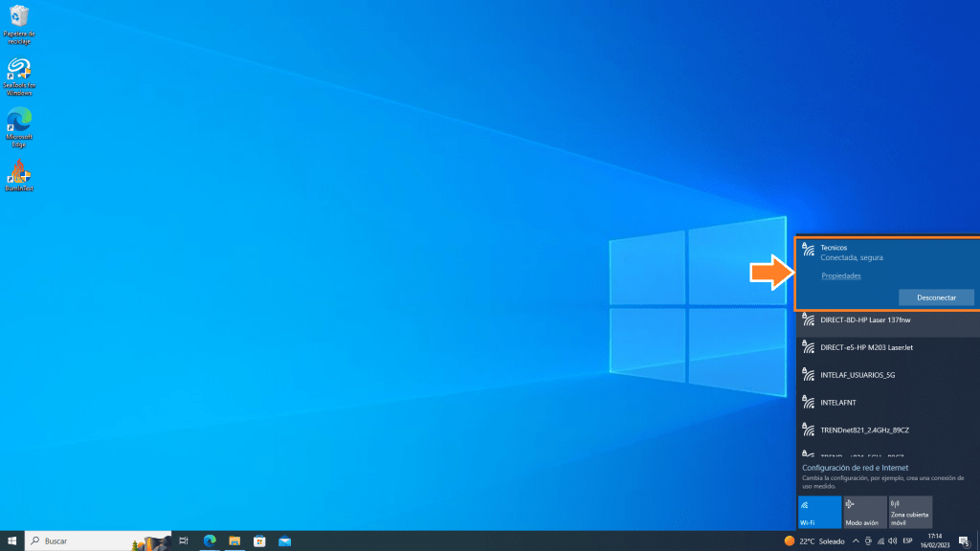
Task: Launch Microsoft Edge from the desktop
Action: point(18,122)
